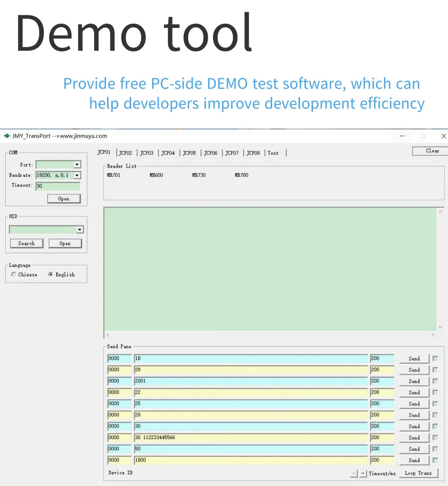Click Send for the 30 112233445566 row

414,438
